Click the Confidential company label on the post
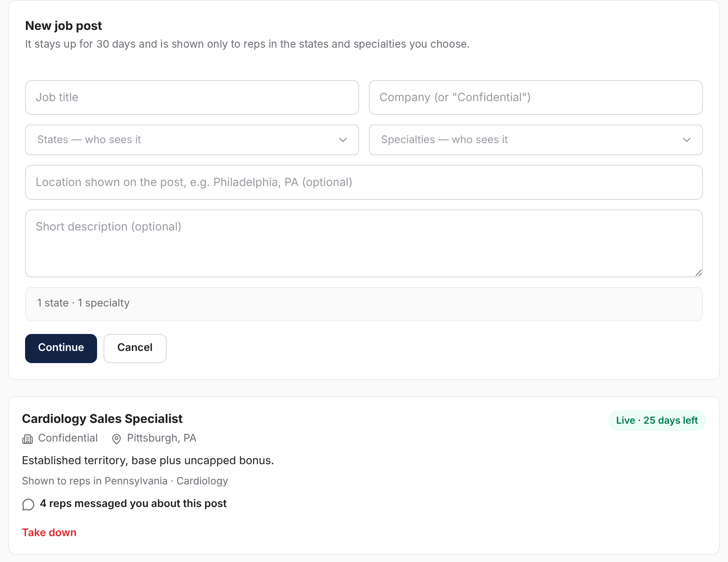This screenshot has width=728, height=562. (x=68, y=438)
